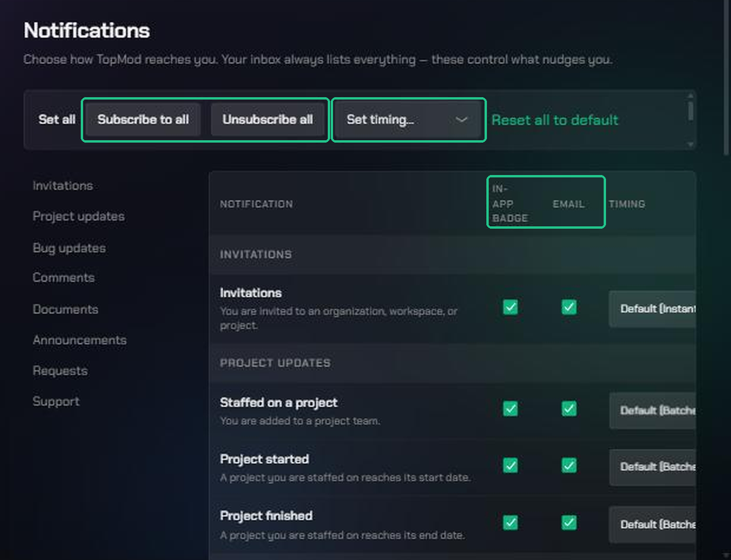Image resolution: width=731 pixels, height=560 pixels.
Task: Disable in-app badge for Project finished
Action: (510, 523)
